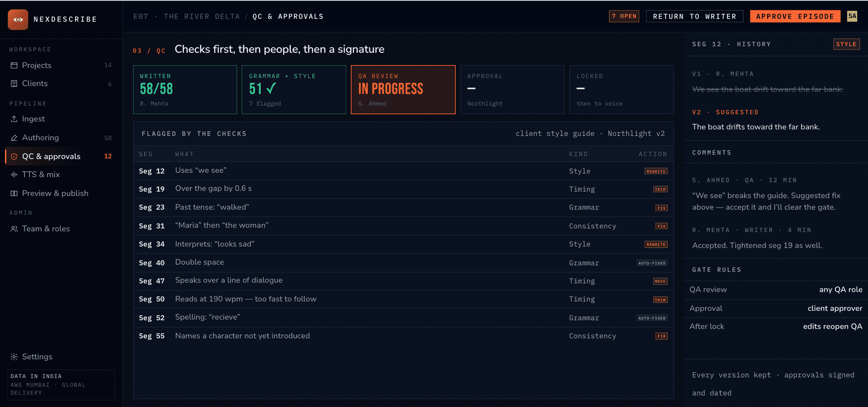Click the TTS & mix waveform icon
Screen dimensions: 868x407
tap(14, 174)
